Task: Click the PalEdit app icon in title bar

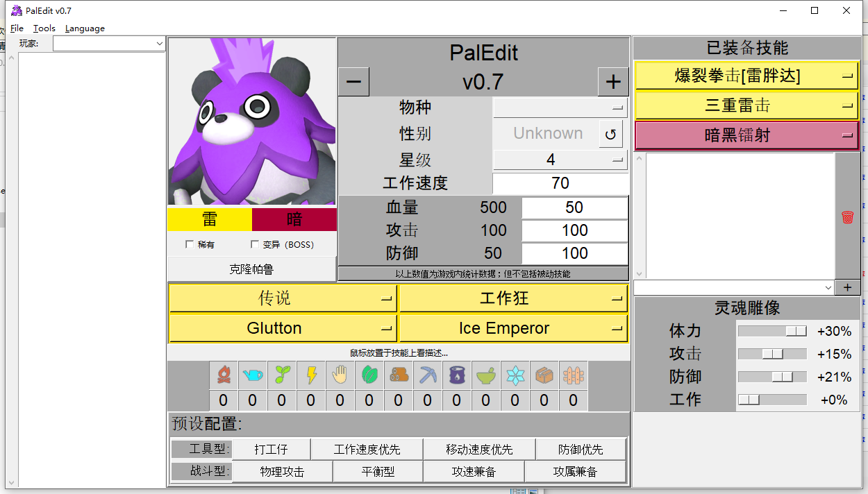Action: pos(16,10)
